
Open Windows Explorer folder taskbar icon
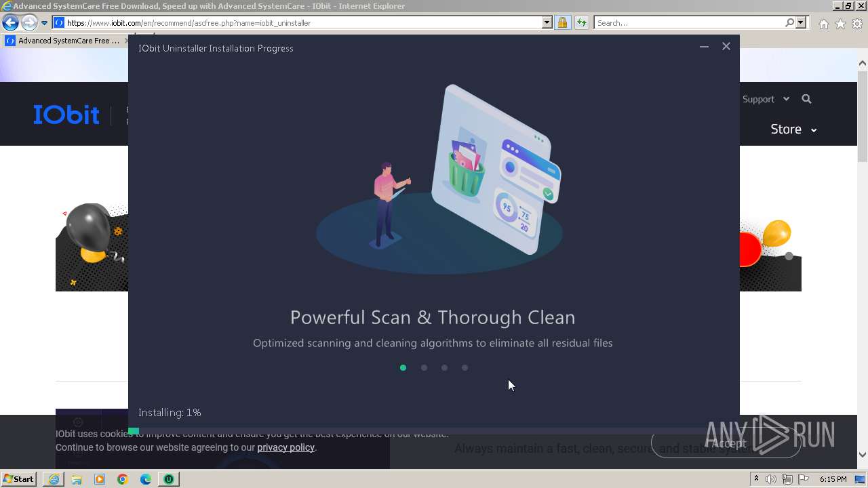point(77,479)
